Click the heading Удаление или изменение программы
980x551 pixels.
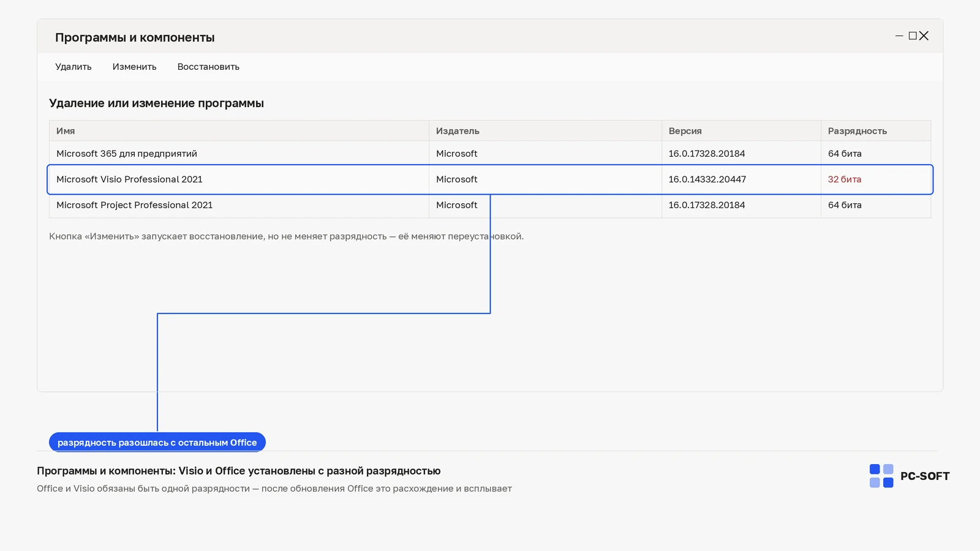pyautogui.click(x=156, y=103)
